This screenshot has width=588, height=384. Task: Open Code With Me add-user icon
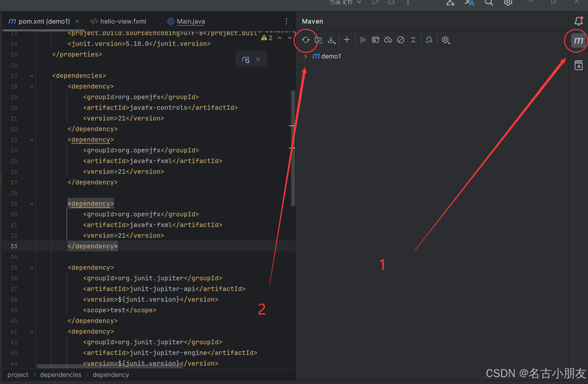click(x=450, y=3)
